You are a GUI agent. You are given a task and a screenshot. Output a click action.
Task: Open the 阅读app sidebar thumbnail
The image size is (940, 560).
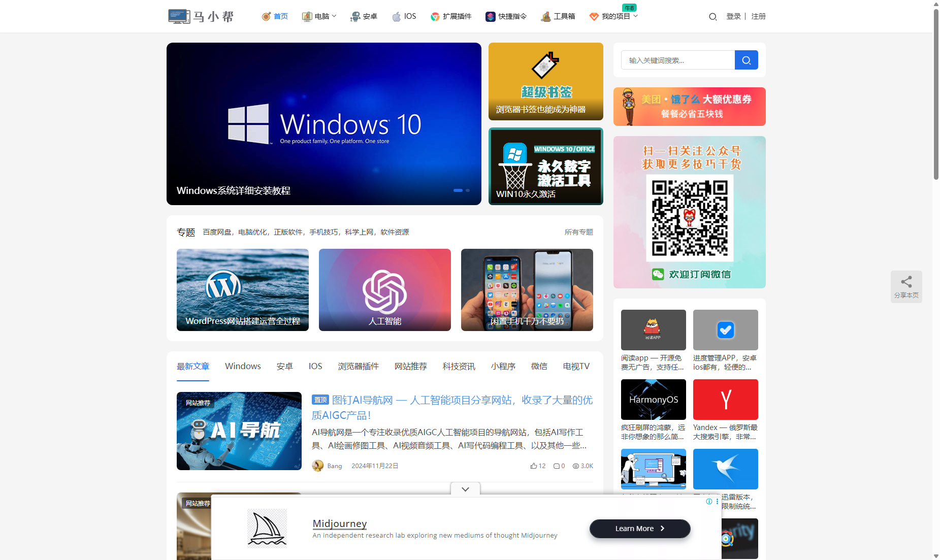click(x=654, y=330)
